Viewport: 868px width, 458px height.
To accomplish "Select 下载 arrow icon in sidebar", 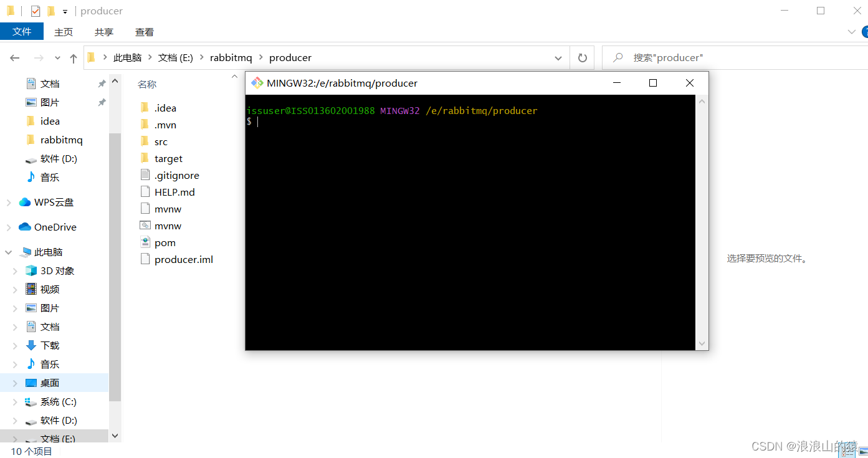I will pyautogui.click(x=31, y=345).
